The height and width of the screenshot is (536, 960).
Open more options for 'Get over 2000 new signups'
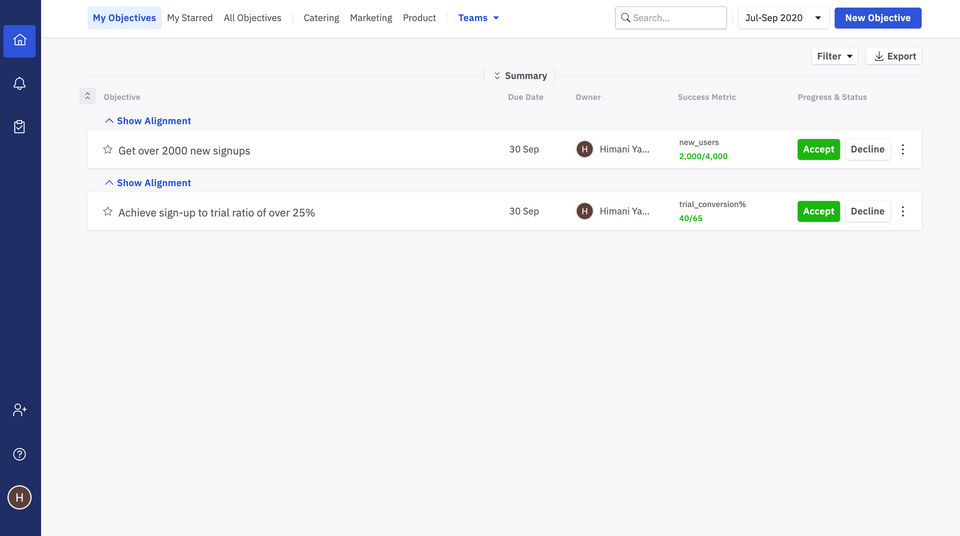click(903, 150)
